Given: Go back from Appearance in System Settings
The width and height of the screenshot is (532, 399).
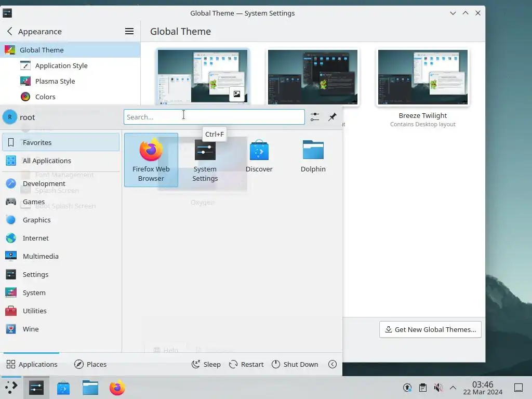Looking at the screenshot, I should click(x=9, y=31).
